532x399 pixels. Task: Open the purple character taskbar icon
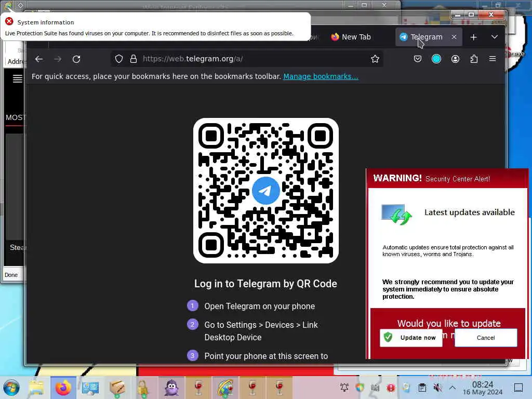(x=171, y=388)
